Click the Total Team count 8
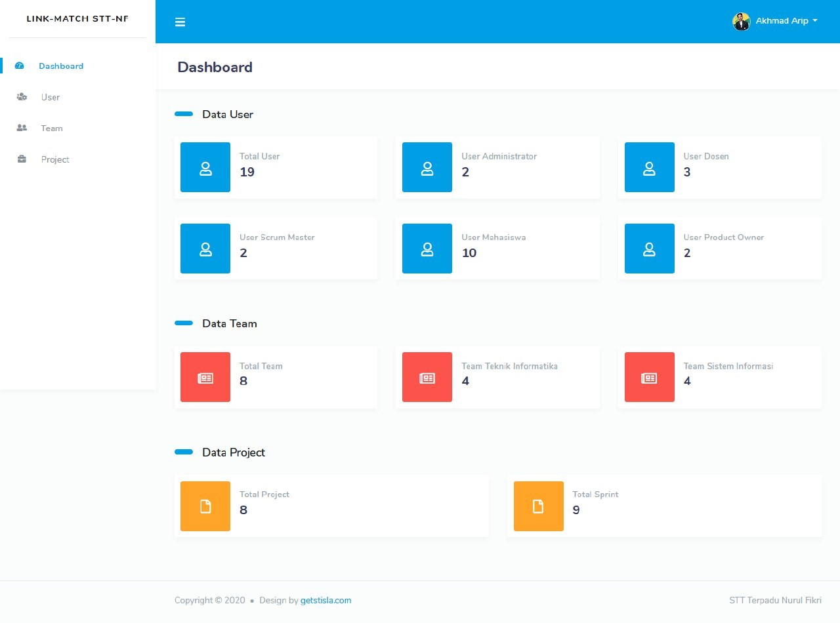 tap(243, 381)
